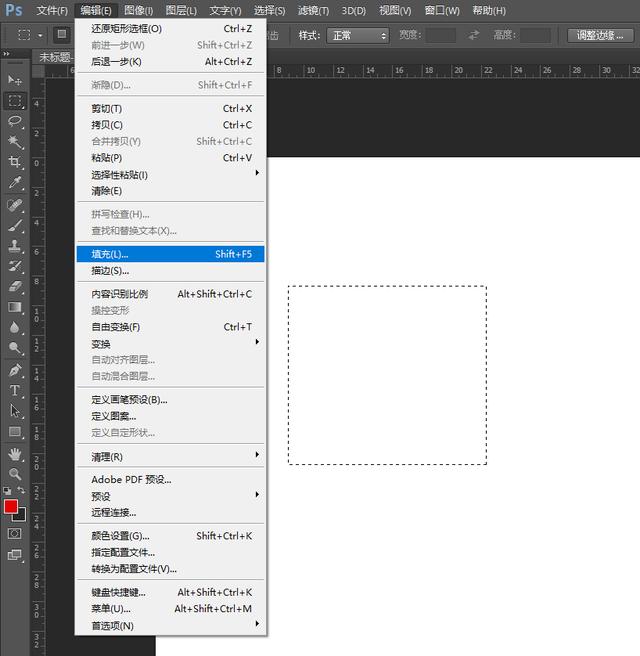Image resolution: width=640 pixels, height=656 pixels.
Task: Select the Hand tool
Action: 15,454
